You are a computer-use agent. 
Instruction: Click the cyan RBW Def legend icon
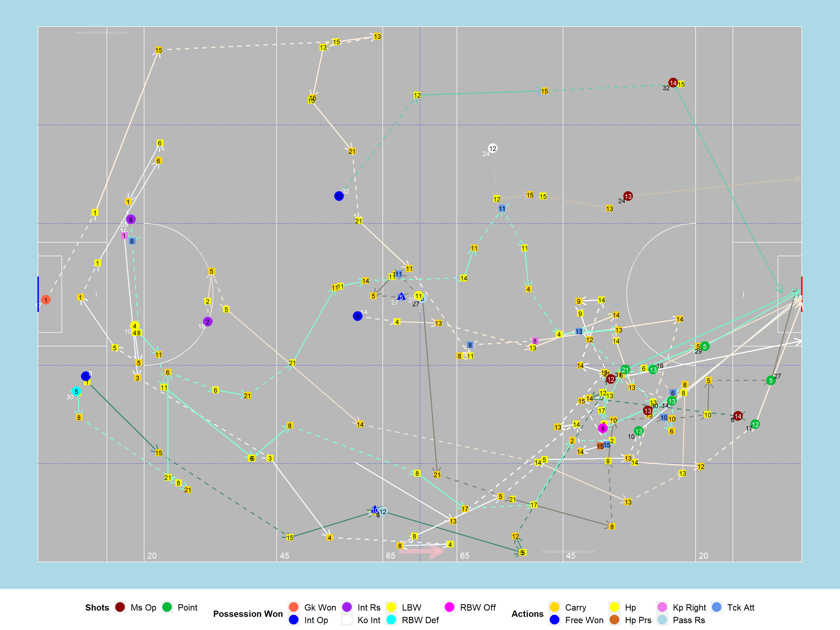coord(391,620)
